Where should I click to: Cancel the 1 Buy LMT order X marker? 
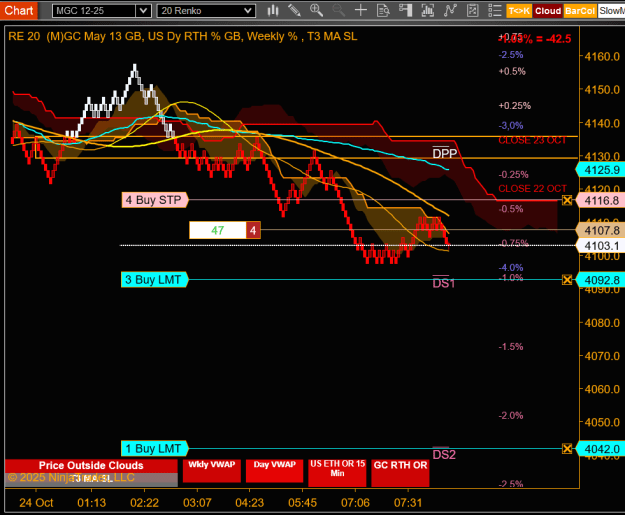(x=567, y=449)
